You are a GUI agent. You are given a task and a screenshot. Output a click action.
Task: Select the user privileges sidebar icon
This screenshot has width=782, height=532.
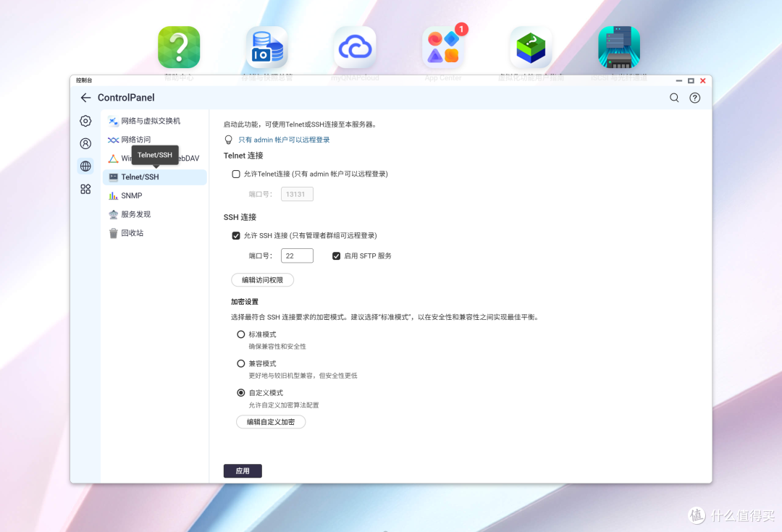(85, 143)
